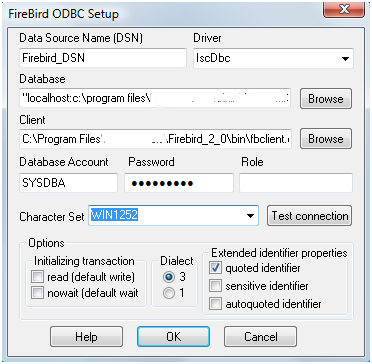The height and width of the screenshot is (364, 372).
Task: Click the Client library path field
Action: click(155, 139)
